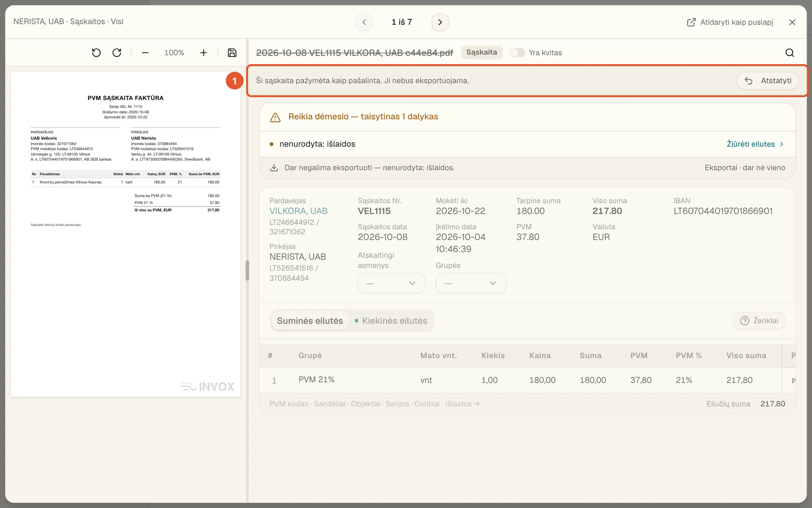Expand Atskaitingi asmenys dropdown
The width and height of the screenshot is (812, 508).
tap(391, 283)
